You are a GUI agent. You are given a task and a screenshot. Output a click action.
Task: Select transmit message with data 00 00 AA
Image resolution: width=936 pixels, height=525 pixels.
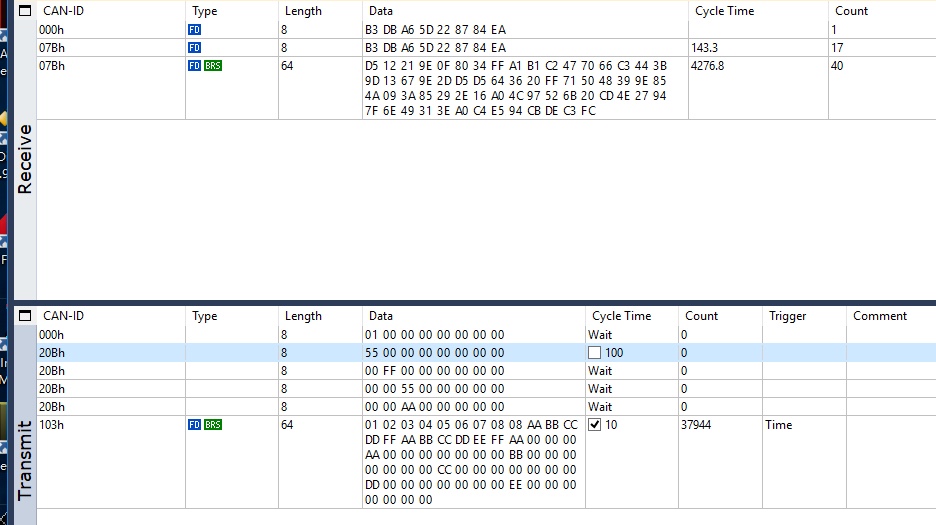434,407
